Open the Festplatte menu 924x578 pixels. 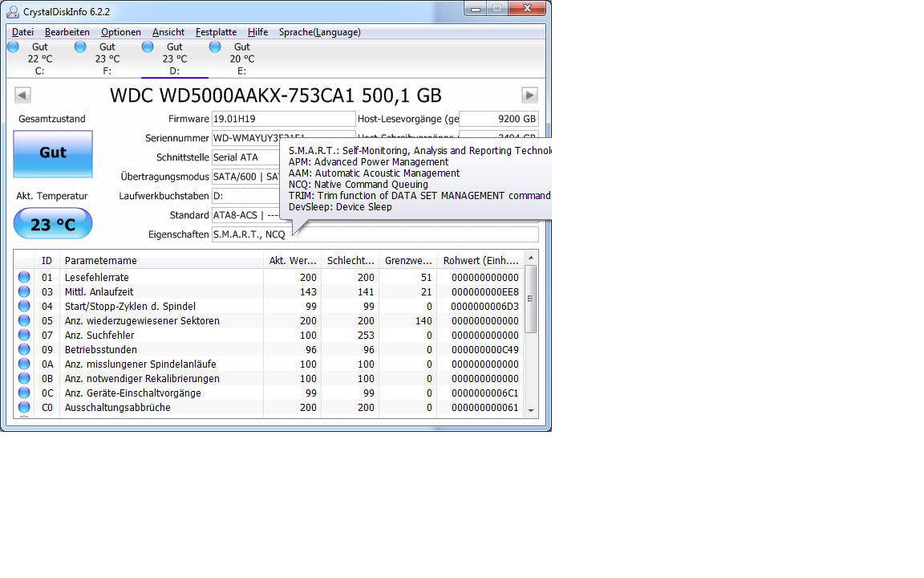pyautogui.click(x=217, y=32)
